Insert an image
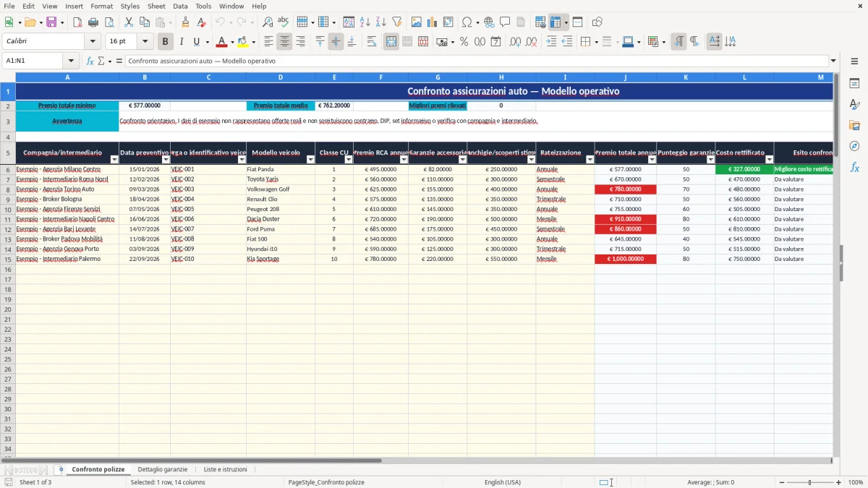868x488 pixels. pos(417,22)
